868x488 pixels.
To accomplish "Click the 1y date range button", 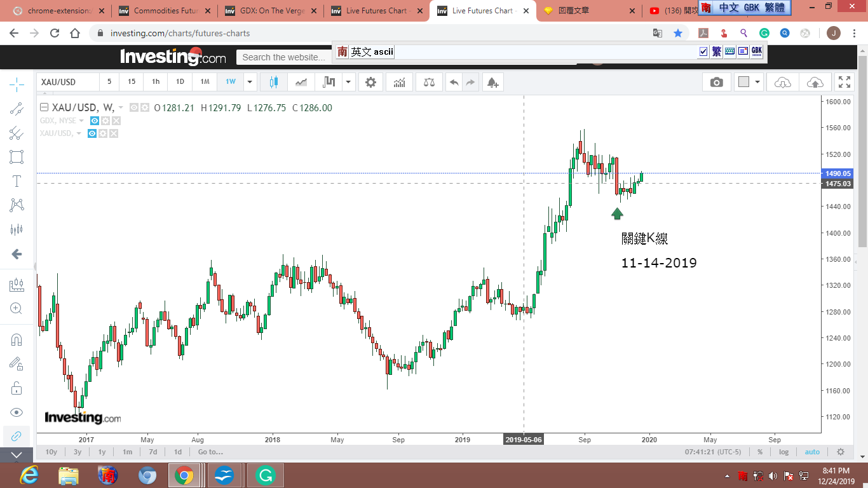I will pyautogui.click(x=102, y=452).
